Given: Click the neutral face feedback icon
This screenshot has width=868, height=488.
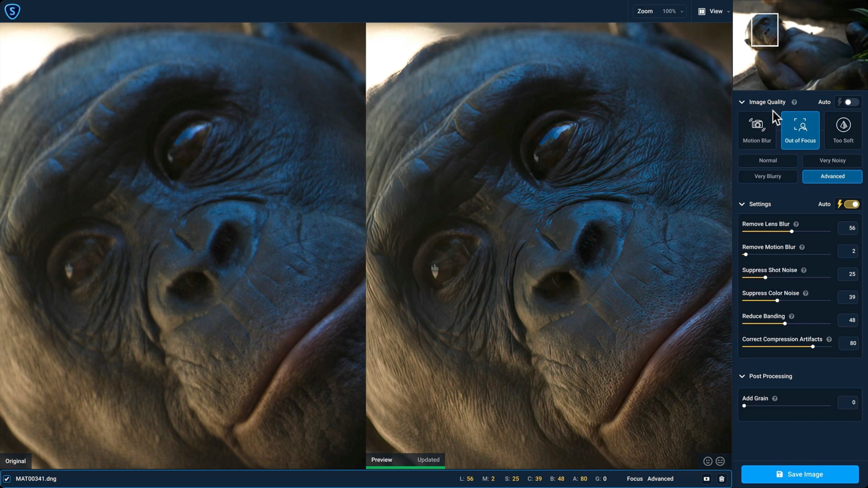Looking at the screenshot, I should 720,461.
